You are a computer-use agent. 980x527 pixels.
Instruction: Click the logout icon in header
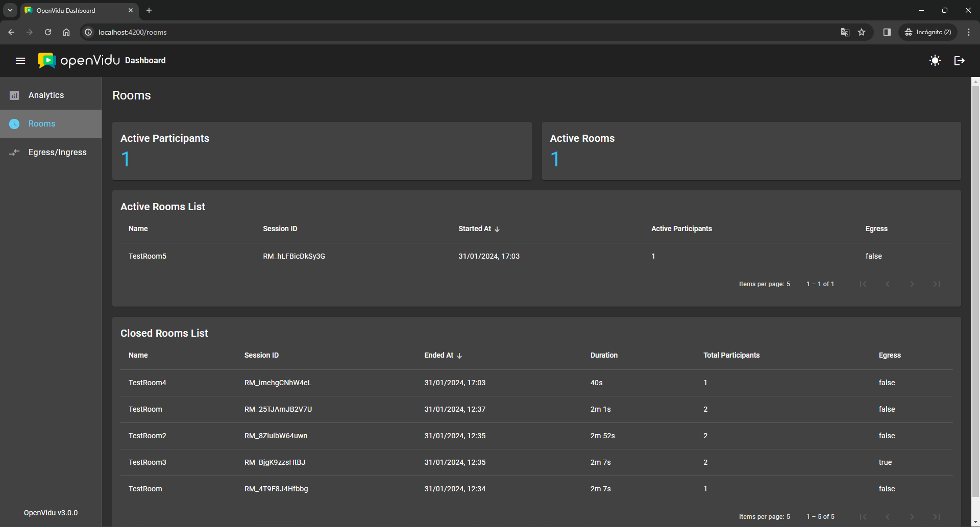coord(959,61)
